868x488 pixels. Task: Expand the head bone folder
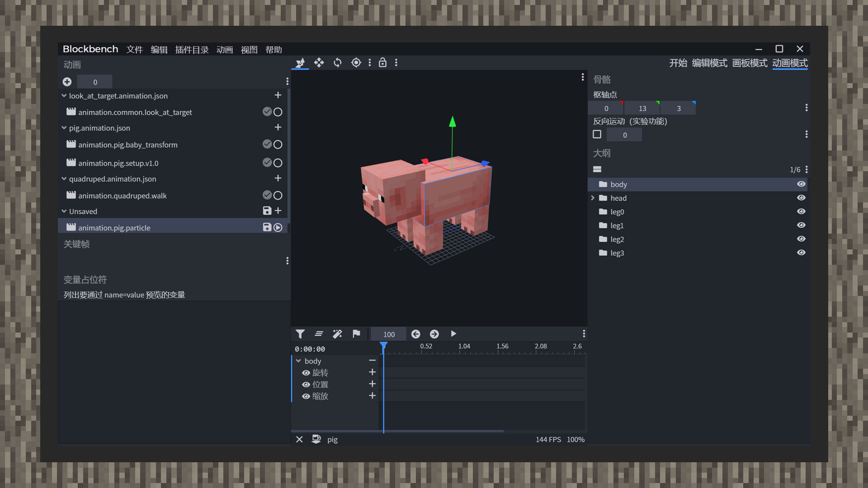point(593,198)
